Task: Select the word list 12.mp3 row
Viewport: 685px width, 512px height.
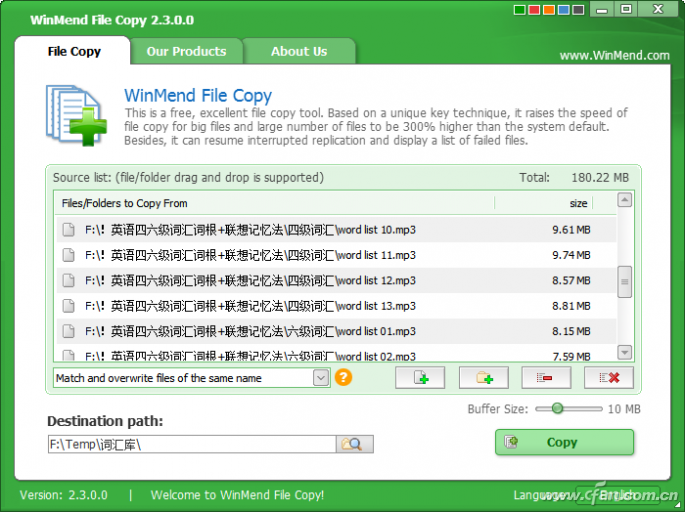Action: [336, 280]
